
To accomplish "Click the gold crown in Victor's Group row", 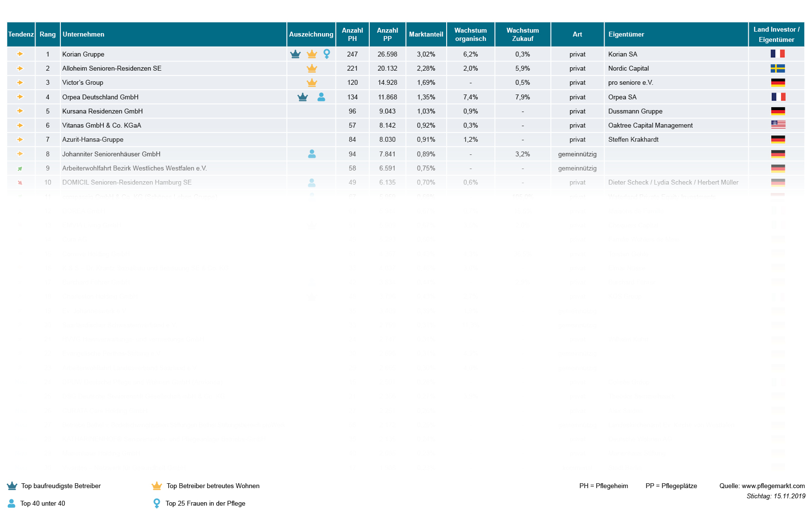I will tap(312, 82).
